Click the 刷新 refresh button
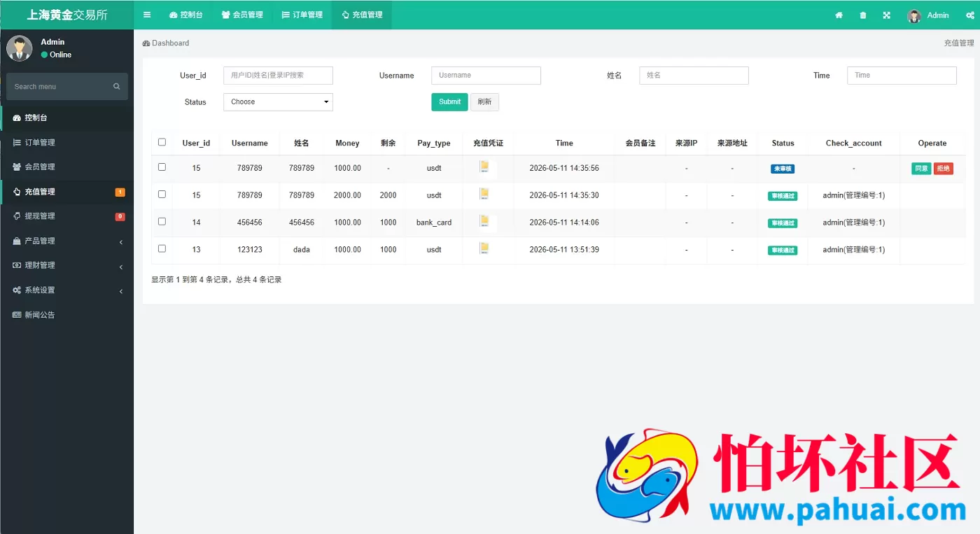The height and width of the screenshot is (534, 980). coord(484,102)
